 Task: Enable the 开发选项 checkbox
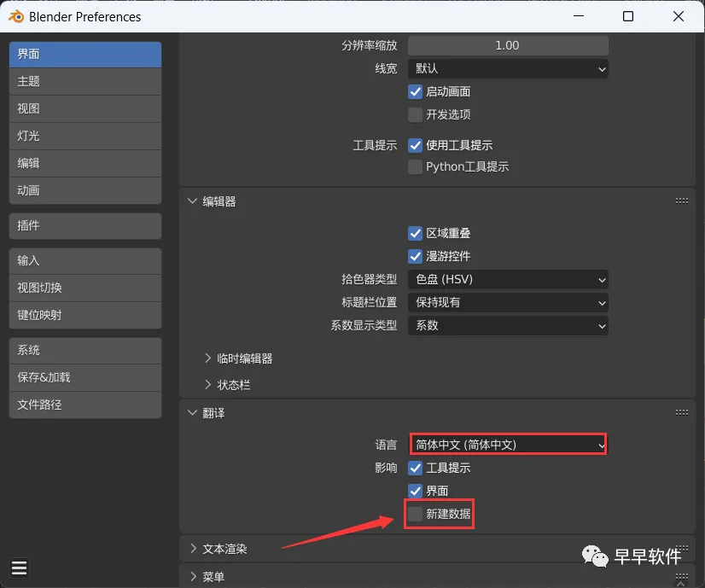[x=415, y=114]
